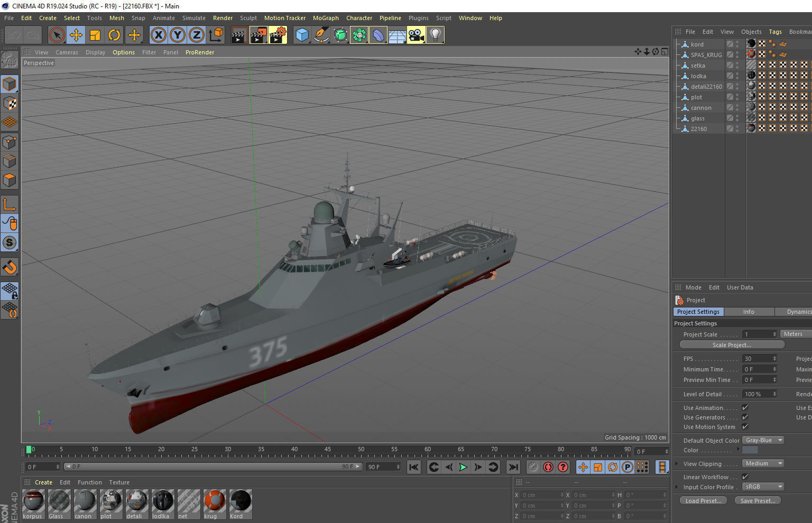
Task: Open the Bend deformer objects
Action: click(378, 35)
